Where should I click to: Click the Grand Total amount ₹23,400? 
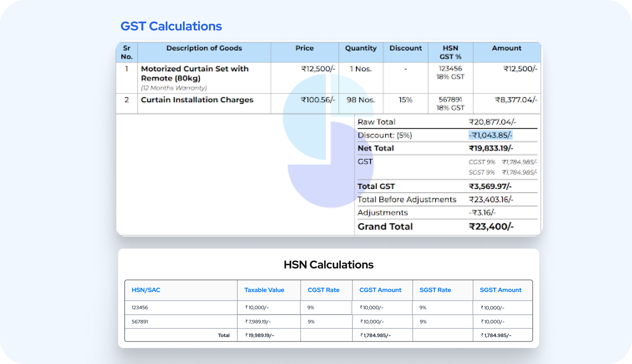click(491, 227)
